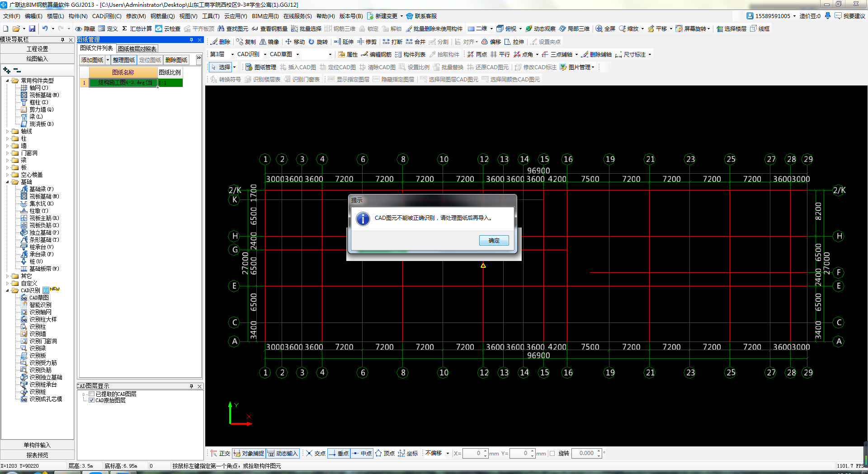The height and width of the screenshot is (474, 868).
Task: Tick the 旋转 checkbox in status toolbar
Action: (x=552, y=453)
